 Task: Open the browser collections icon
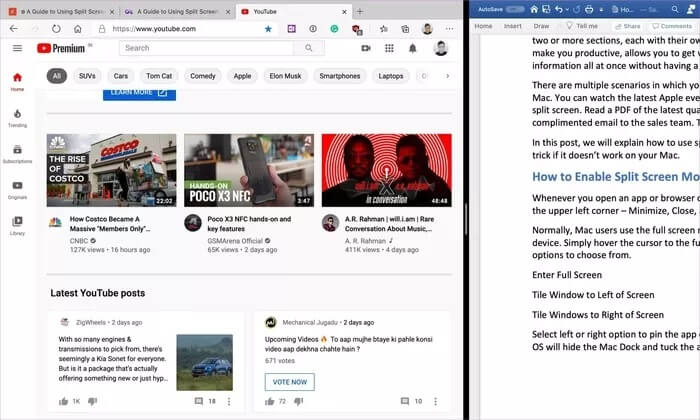pos(405,29)
